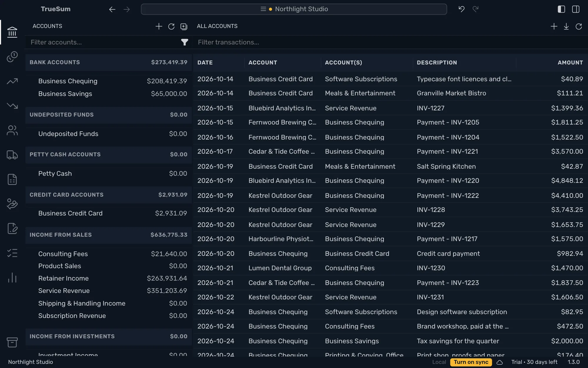
Task: Click the cloud sync status icon
Action: click(500, 362)
